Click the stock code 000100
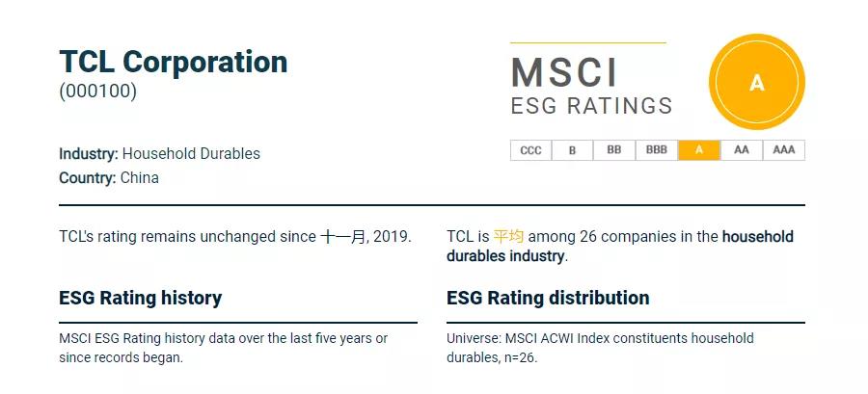The width and height of the screenshot is (868, 394). coord(98,92)
